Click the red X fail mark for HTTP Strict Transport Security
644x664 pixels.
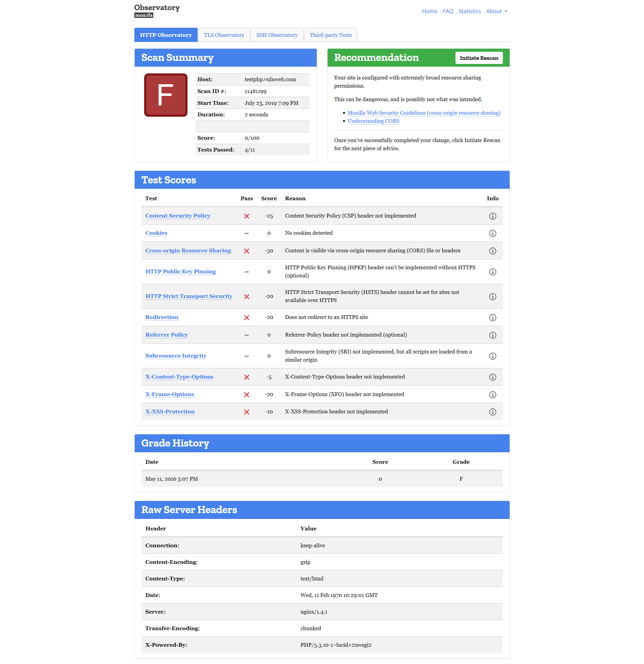(246, 297)
